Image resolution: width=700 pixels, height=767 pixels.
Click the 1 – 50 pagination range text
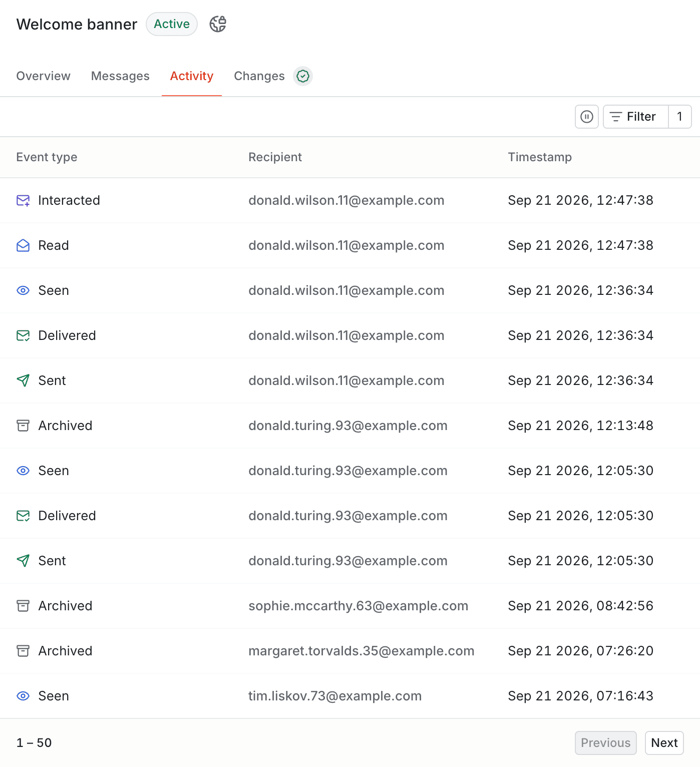click(x=34, y=743)
